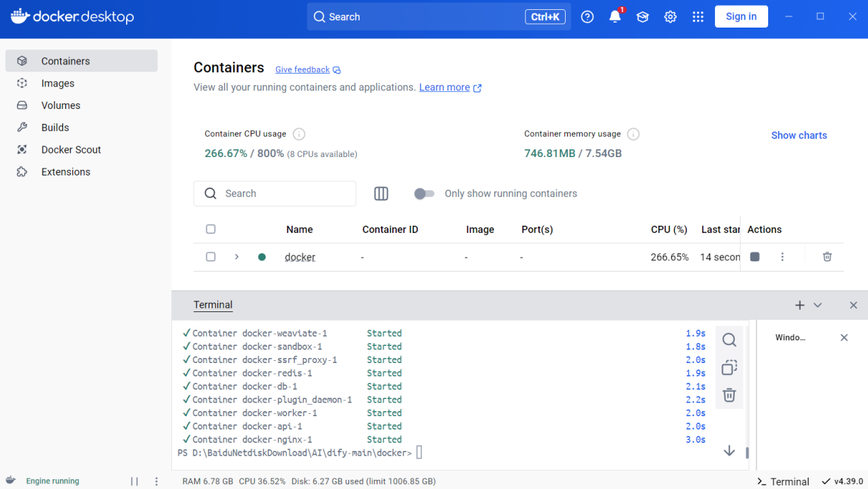The width and height of the screenshot is (868, 489).
Task: Sort by the CPU (%) column header
Action: [x=669, y=229]
